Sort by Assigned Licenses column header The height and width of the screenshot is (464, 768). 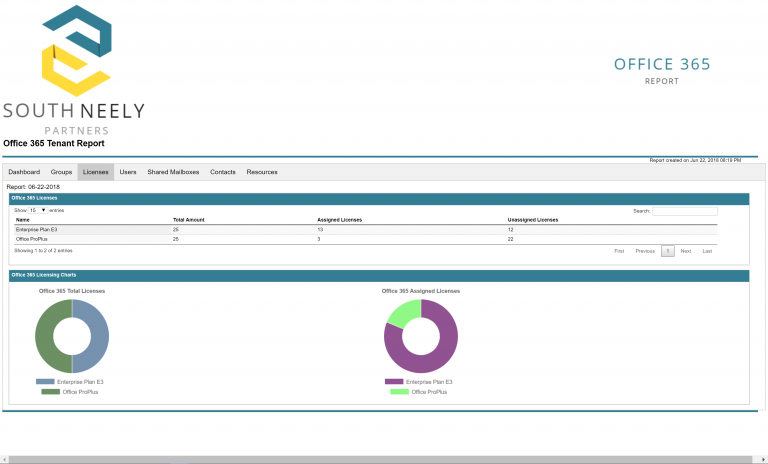click(x=339, y=220)
